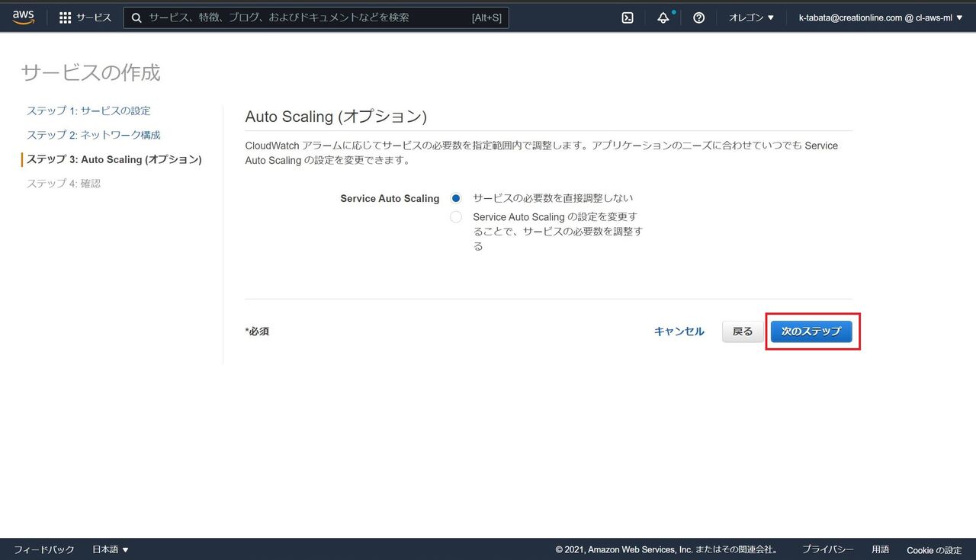Viewport: 976px width, 560px height.
Task: Open the notifications bell
Action: point(663,18)
